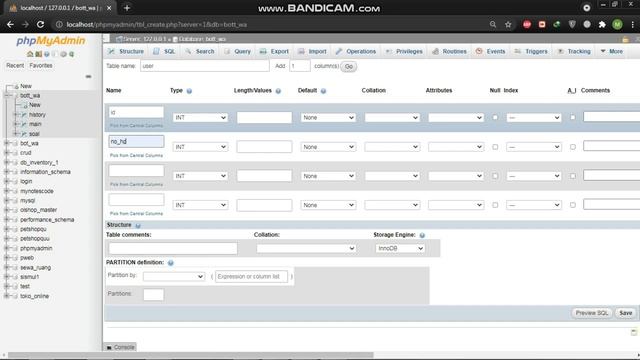Enable A_I checkbox for no_hd row
This screenshot has width=640, height=360.
pyautogui.click(x=573, y=147)
